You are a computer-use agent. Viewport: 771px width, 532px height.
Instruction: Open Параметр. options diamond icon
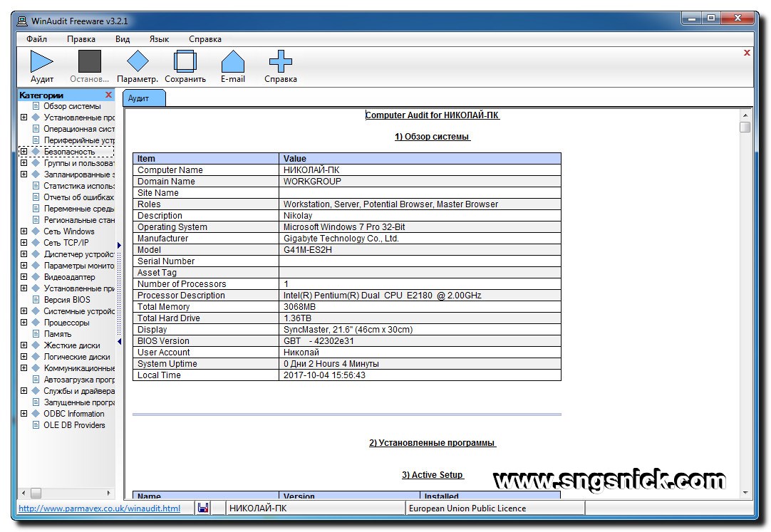point(138,61)
